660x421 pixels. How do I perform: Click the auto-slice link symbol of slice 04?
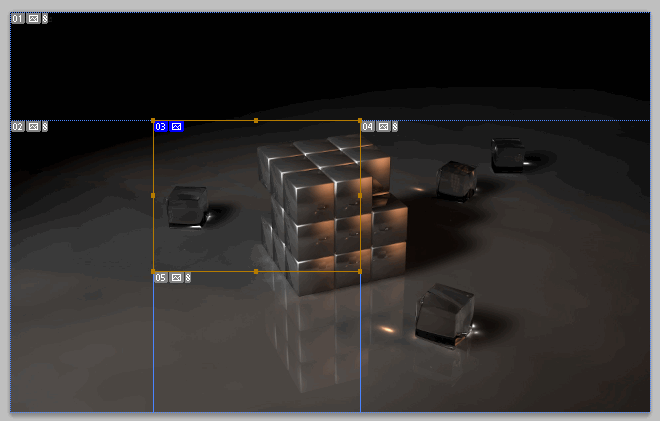coord(395,127)
